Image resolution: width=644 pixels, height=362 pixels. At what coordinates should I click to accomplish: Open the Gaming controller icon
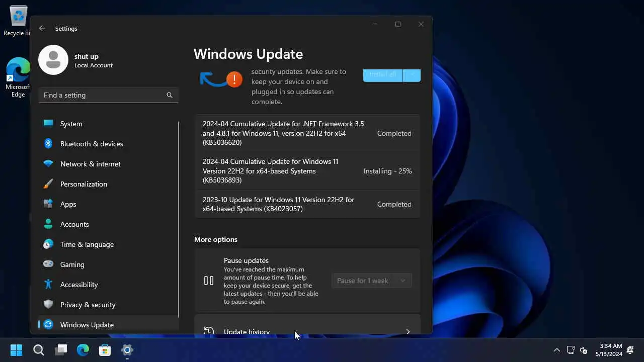48,264
